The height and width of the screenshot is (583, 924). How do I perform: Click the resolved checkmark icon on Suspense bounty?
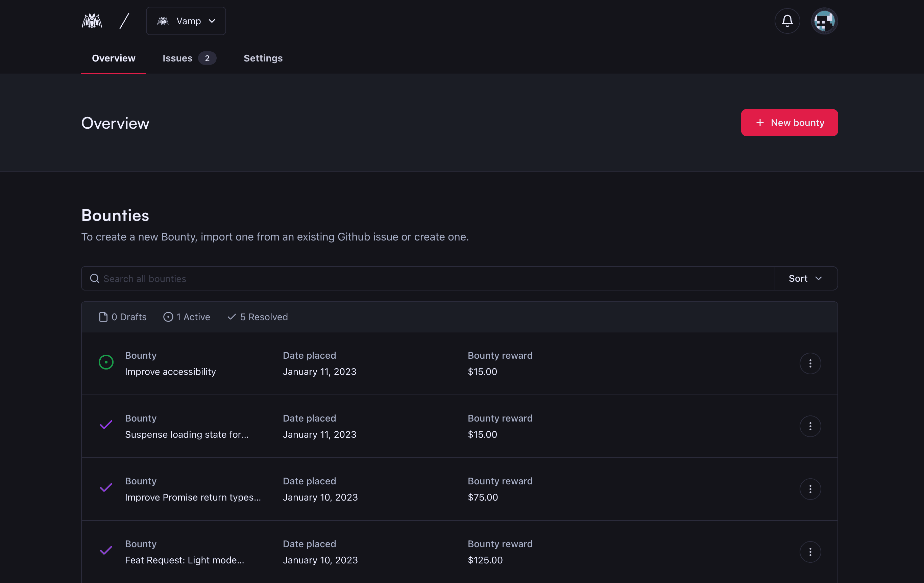coord(106,425)
